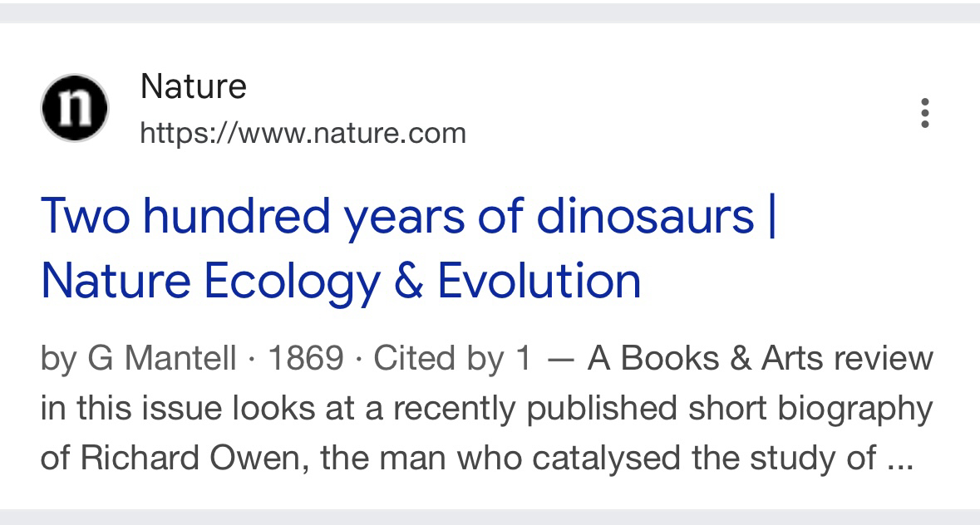Click the Nature favicon logo

tap(74, 109)
